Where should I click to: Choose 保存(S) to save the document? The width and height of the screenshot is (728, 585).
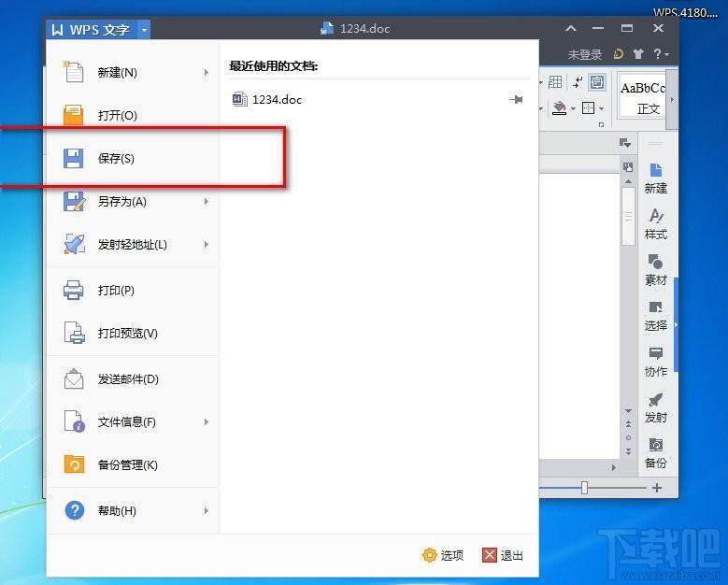133,158
